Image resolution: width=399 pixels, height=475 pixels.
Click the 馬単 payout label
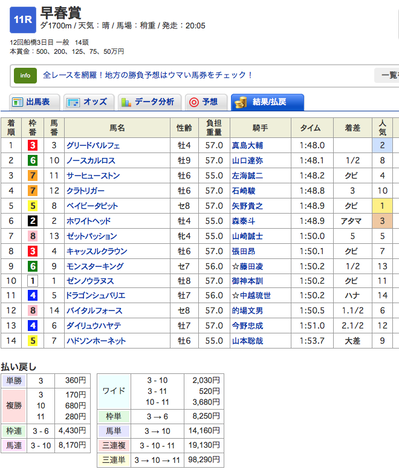[x=114, y=431]
